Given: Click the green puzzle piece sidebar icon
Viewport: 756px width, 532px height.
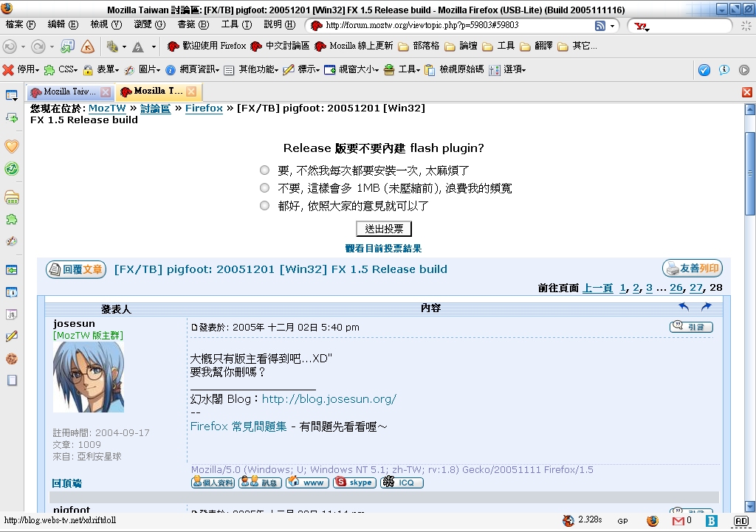Looking at the screenshot, I should [x=12, y=220].
